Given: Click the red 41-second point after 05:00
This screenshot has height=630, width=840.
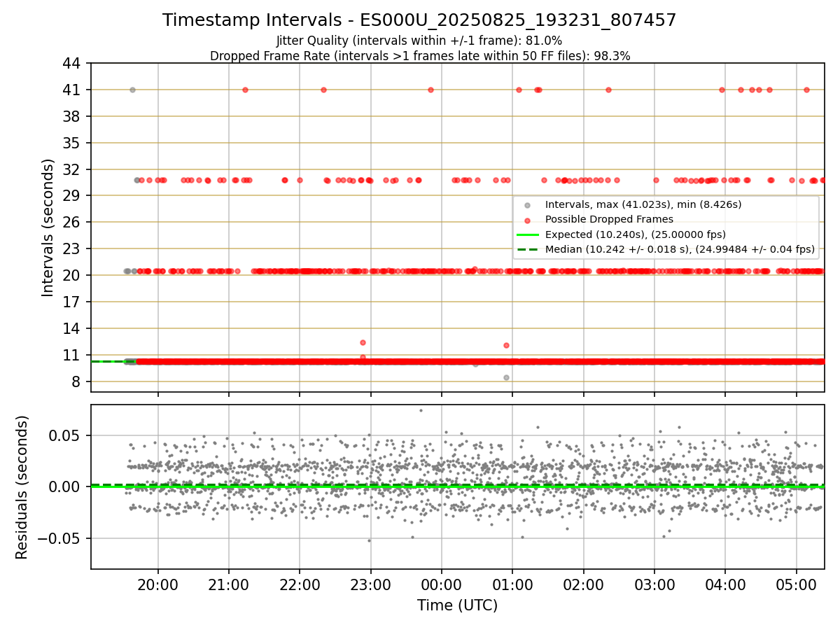Looking at the screenshot, I should click(x=806, y=90).
